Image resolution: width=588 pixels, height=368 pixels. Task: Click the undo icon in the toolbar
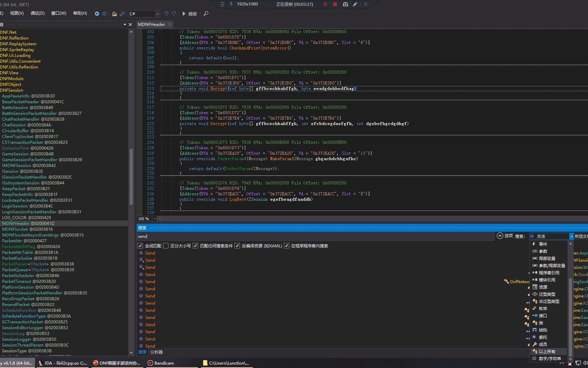(x=166, y=14)
